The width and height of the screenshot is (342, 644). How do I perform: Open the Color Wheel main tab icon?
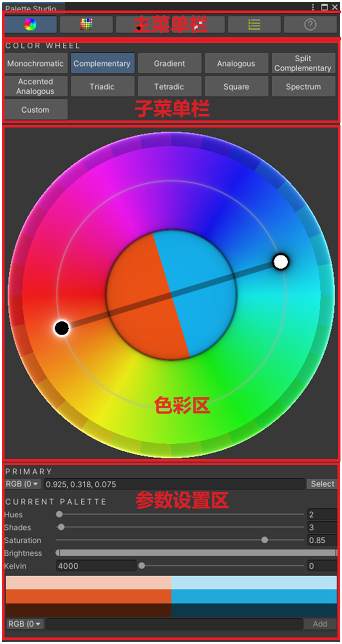[30, 24]
